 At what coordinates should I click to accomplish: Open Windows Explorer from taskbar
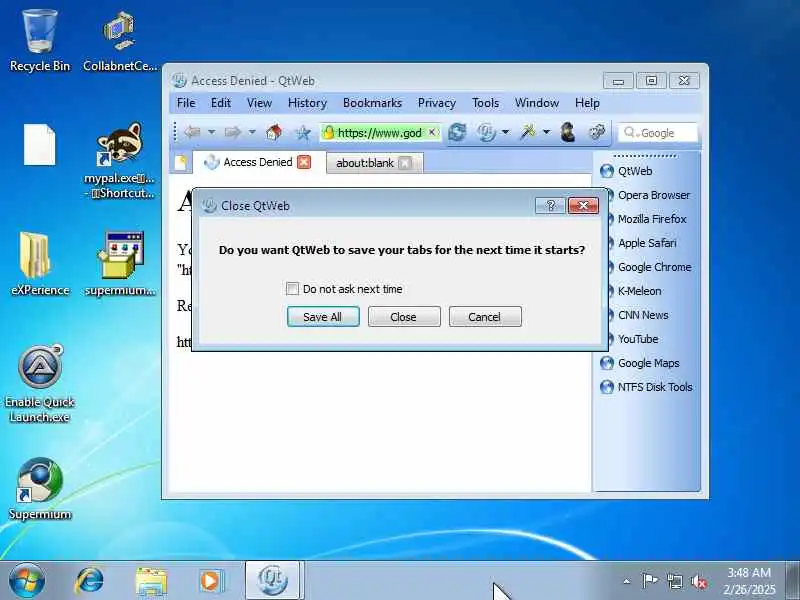coord(151,582)
